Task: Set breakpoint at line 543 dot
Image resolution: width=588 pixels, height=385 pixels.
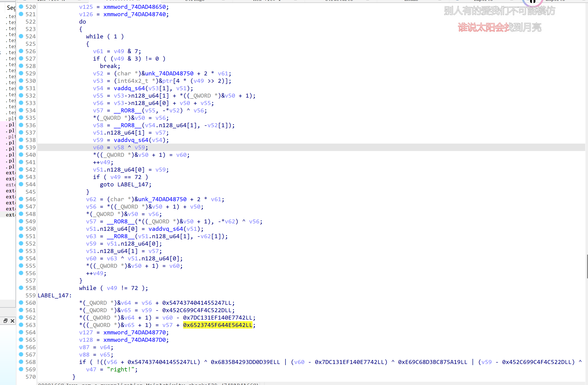Action: [x=21, y=177]
